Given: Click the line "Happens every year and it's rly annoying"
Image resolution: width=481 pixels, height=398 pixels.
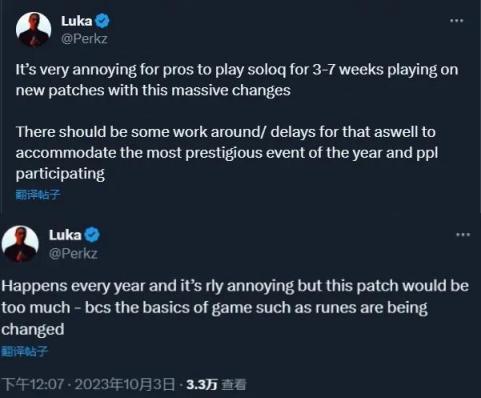Looking at the screenshot, I should coord(235,286).
